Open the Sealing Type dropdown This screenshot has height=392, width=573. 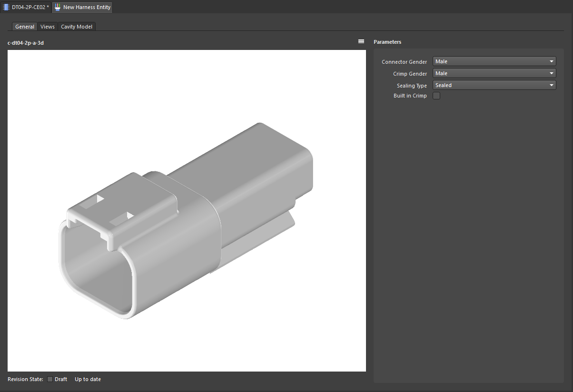(494, 85)
